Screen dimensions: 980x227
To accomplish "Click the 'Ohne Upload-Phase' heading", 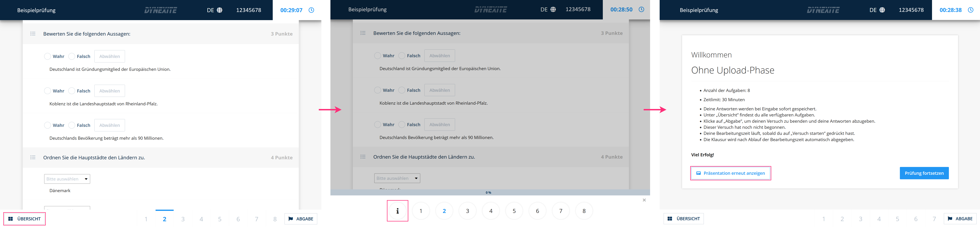I will click(x=733, y=70).
